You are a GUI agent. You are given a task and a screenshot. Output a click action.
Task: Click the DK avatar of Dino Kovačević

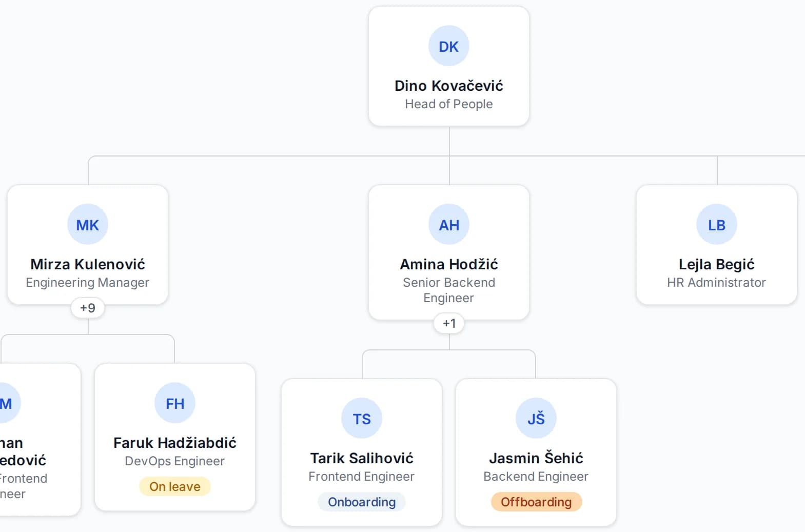point(449,46)
